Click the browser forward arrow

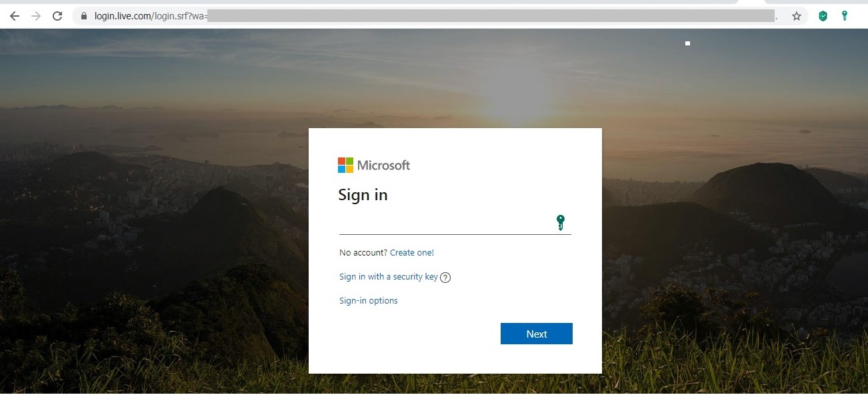click(36, 16)
